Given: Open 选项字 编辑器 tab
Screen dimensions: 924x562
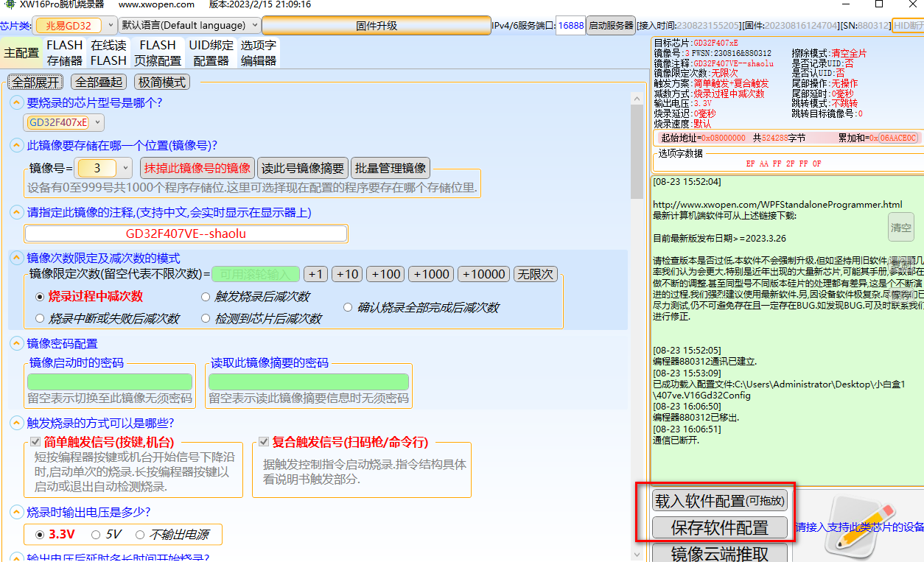Looking at the screenshot, I should pos(259,53).
